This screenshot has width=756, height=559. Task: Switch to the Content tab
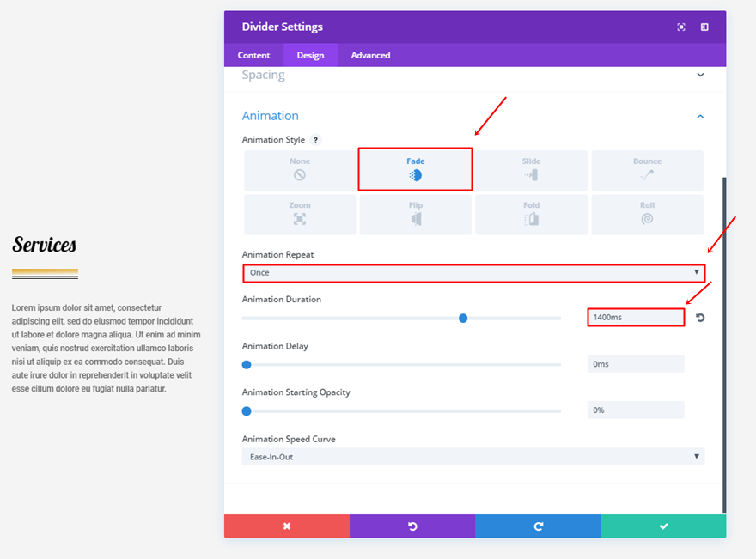pos(254,55)
